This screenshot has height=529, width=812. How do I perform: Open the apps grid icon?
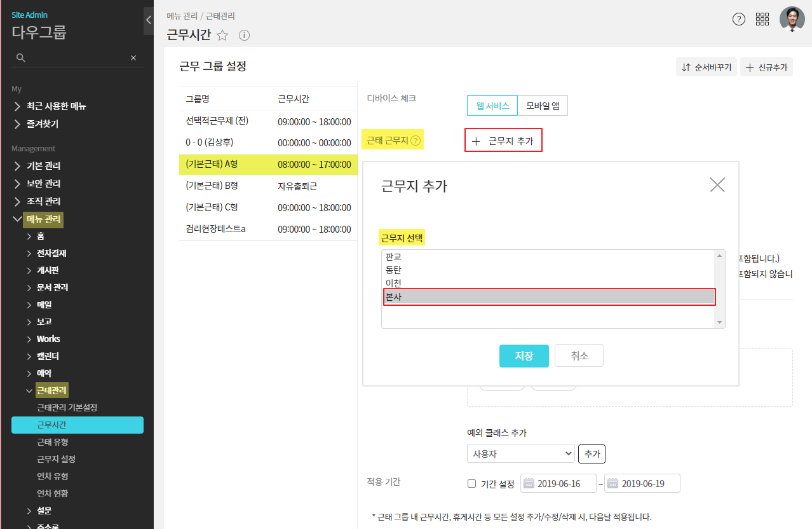tap(762, 19)
